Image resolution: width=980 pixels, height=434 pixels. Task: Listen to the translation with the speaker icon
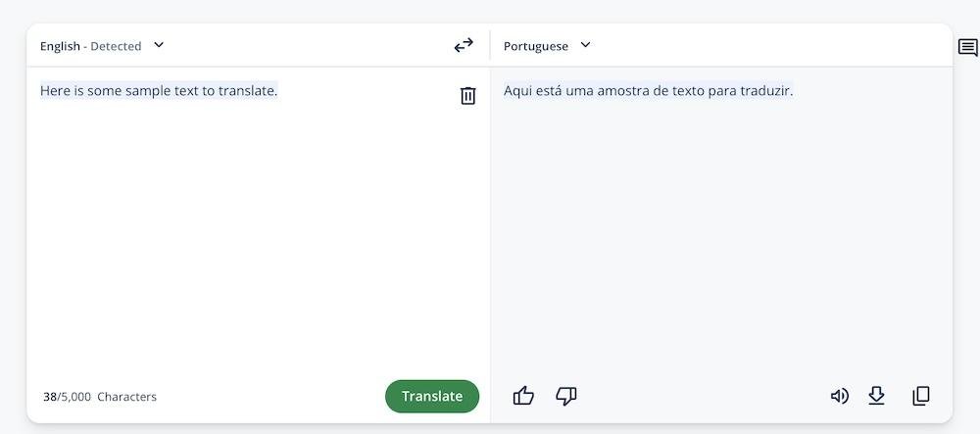pos(839,396)
